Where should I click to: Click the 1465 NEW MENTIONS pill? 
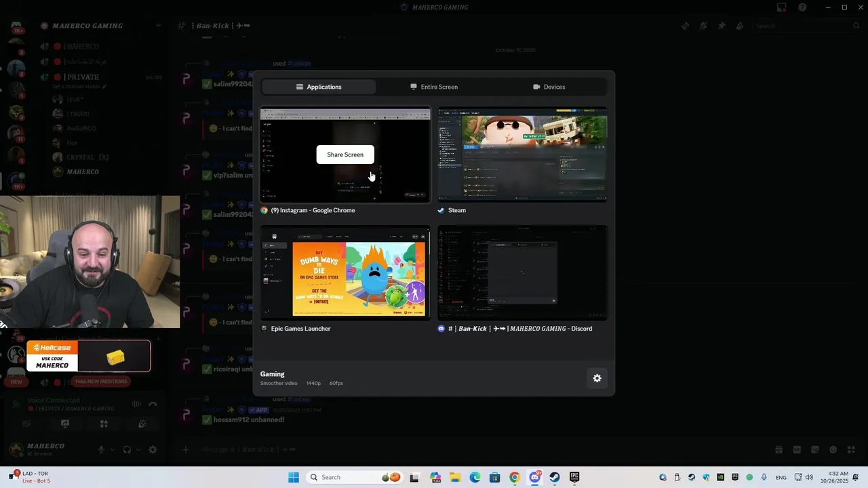[x=100, y=382]
